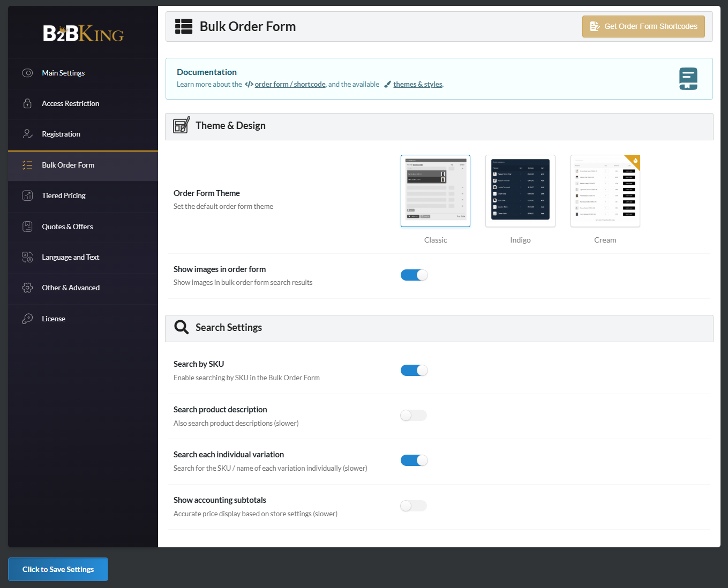728x588 pixels.
Task: Open the Bulk Order Form sidebar tab
Action: 68,165
